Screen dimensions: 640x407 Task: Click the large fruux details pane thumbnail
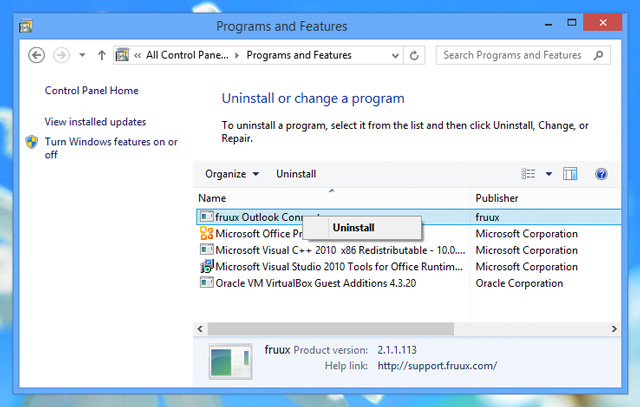[x=231, y=361]
